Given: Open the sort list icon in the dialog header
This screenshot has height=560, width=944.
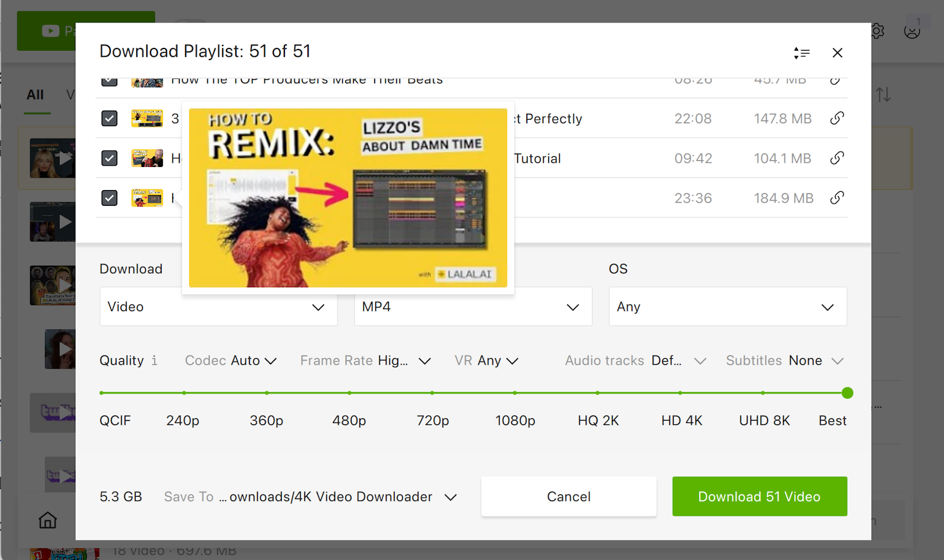Looking at the screenshot, I should [801, 53].
